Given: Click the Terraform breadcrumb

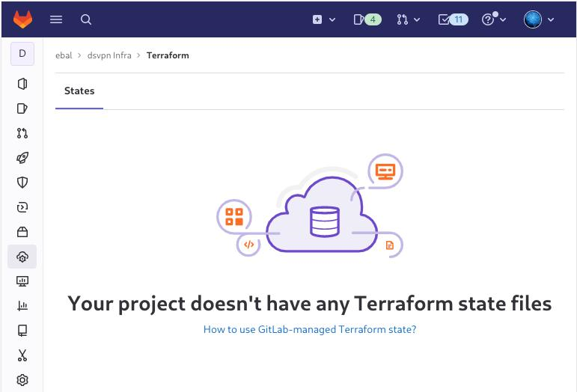Looking at the screenshot, I should tap(168, 55).
